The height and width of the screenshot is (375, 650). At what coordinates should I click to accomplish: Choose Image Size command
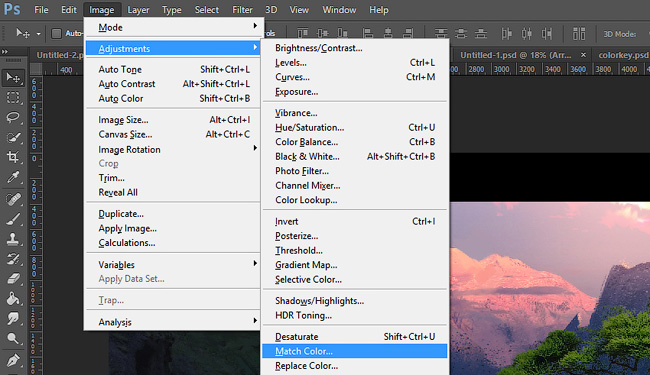[x=172, y=120]
